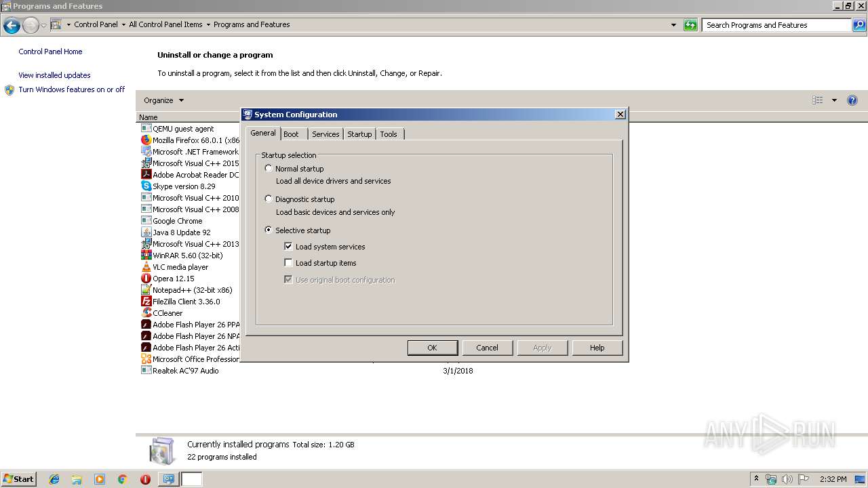
Task: Expand All Control Panel Items breadcrumb arrow
Action: (208, 24)
